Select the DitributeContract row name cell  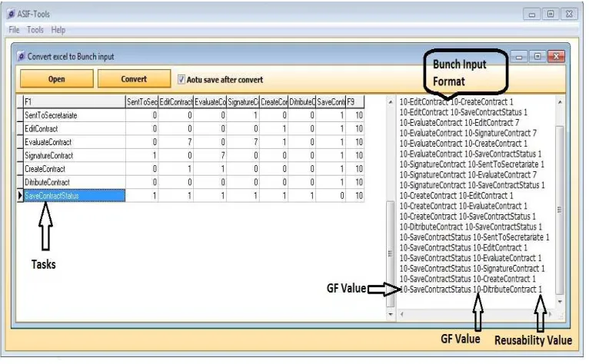point(75,182)
